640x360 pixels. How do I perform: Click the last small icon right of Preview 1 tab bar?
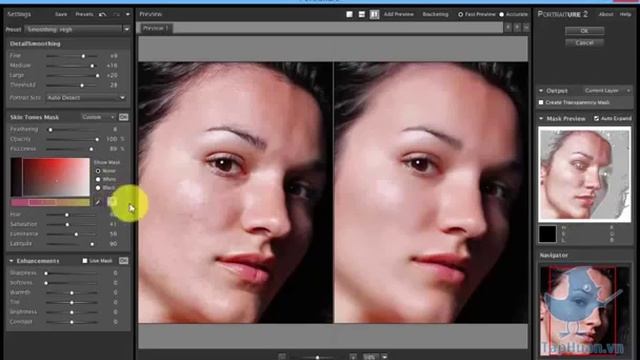[526, 27]
